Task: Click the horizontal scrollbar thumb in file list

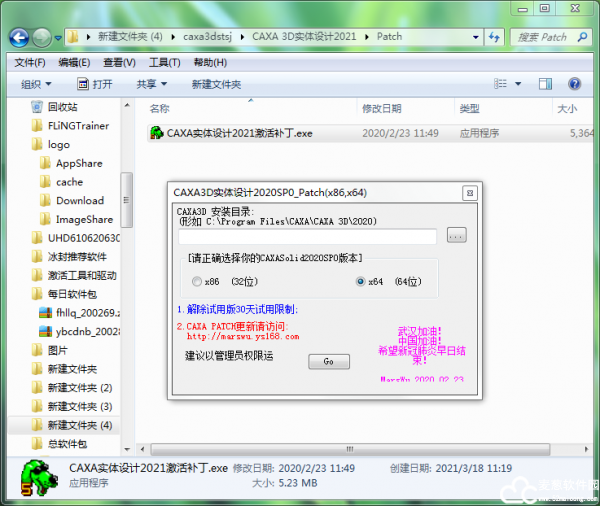Action: tap(350, 449)
